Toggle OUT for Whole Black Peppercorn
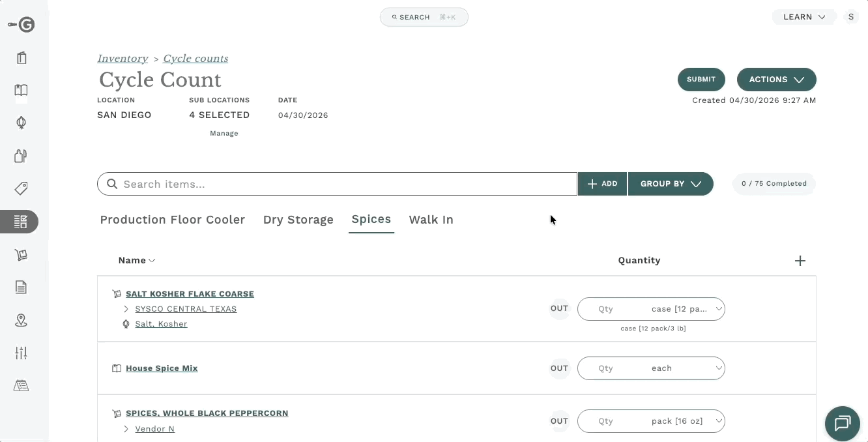The width and height of the screenshot is (868, 442). pyautogui.click(x=560, y=421)
